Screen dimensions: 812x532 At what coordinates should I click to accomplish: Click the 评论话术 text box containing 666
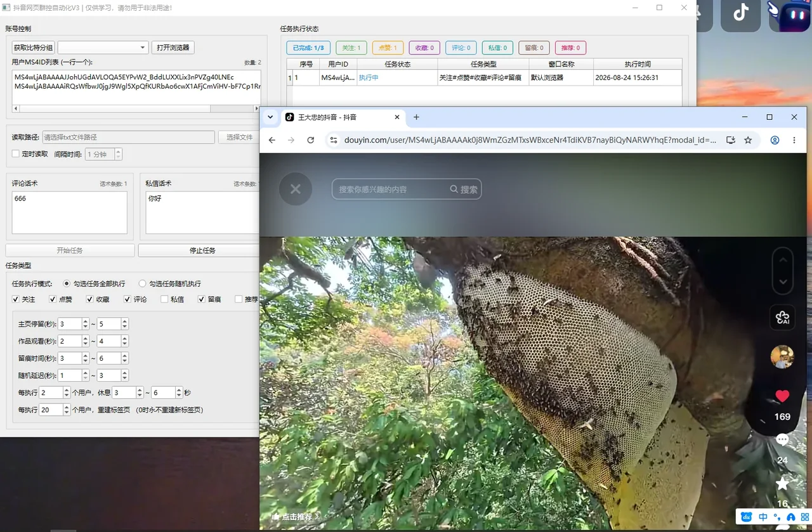pyautogui.click(x=70, y=213)
